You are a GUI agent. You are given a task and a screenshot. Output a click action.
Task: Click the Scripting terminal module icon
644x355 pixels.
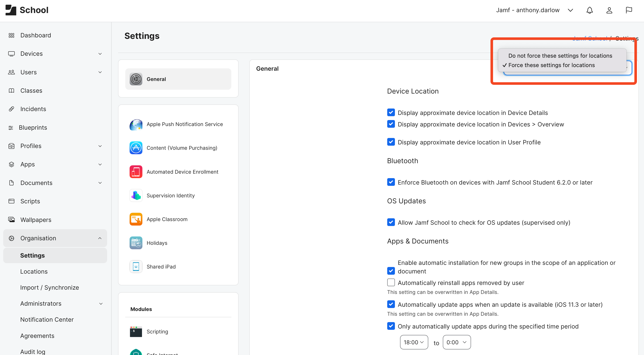coord(136,332)
